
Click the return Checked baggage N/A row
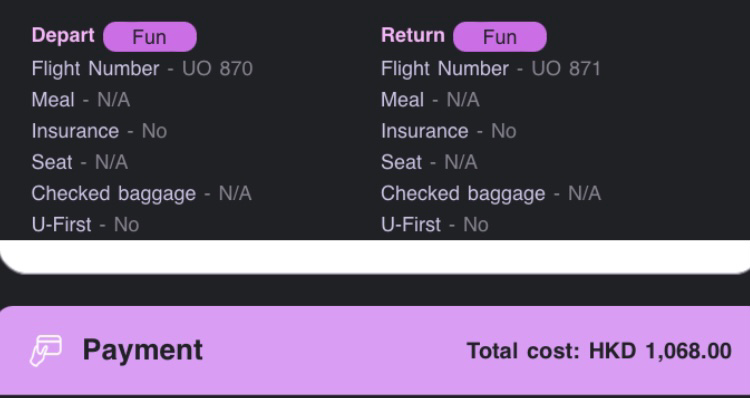[x=491, y=194]
